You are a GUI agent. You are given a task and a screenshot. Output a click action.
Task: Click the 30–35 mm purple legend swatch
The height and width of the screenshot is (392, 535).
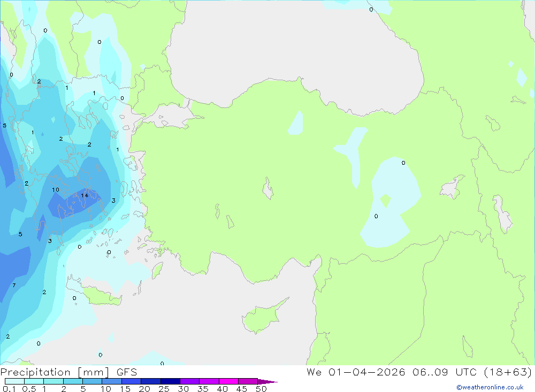click(190, 381)
